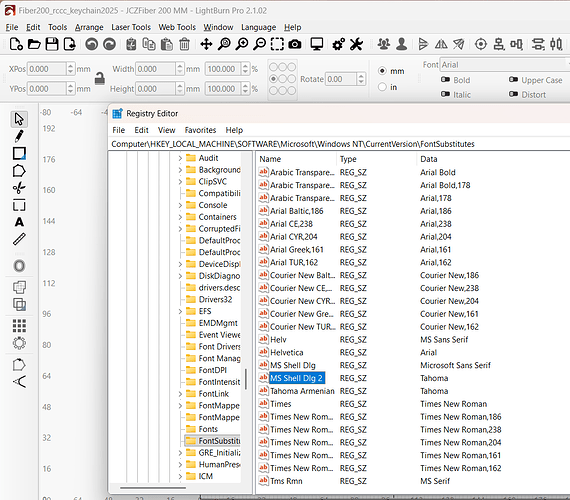Open Registry Editor Favorites menu
The image size is (570, 500).
click(200, 130)
